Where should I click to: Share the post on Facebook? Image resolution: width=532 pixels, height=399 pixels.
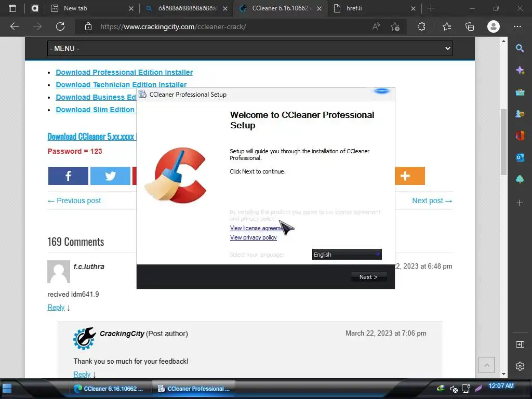68,176
